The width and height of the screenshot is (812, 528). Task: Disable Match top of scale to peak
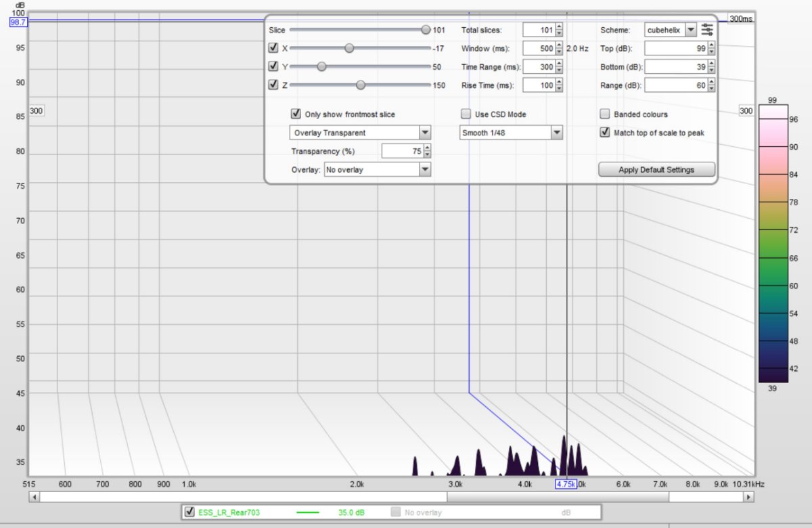(605, 133)
